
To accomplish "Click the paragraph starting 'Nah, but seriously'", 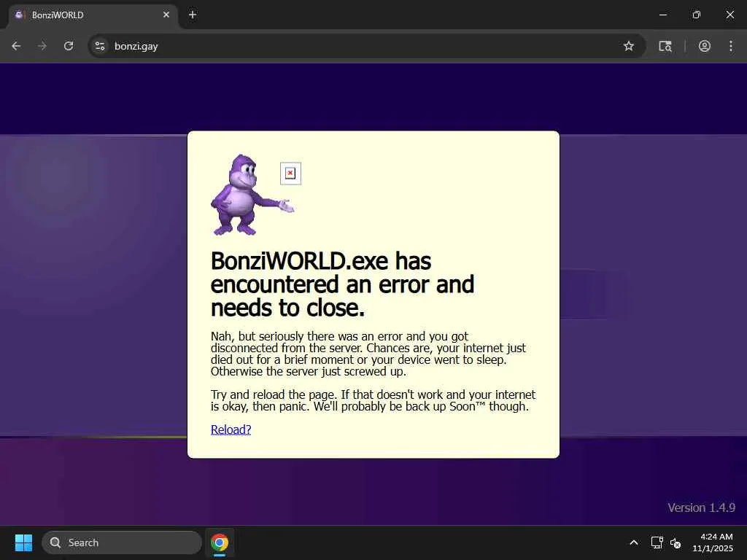I will [368, 354].
